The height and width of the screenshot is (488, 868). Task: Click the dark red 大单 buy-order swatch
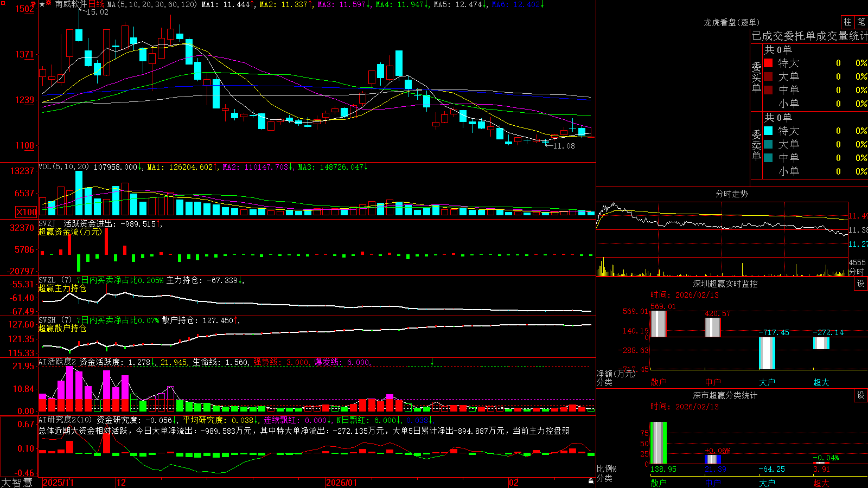coord(768,76)
